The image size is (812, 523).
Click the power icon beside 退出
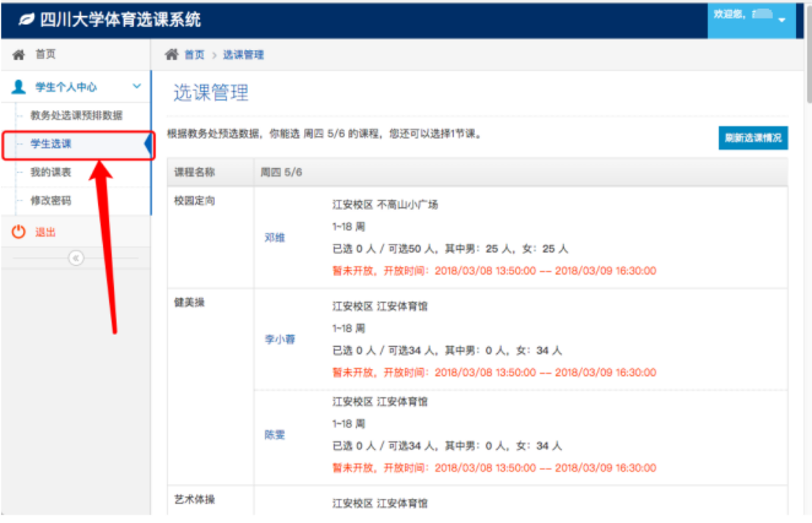click(x=19, y=232)
